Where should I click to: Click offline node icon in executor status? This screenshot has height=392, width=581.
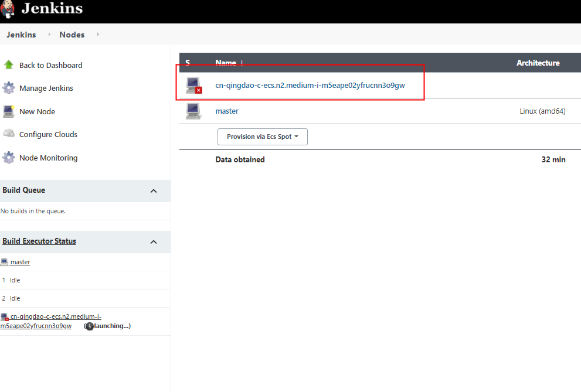coord(5,317)
